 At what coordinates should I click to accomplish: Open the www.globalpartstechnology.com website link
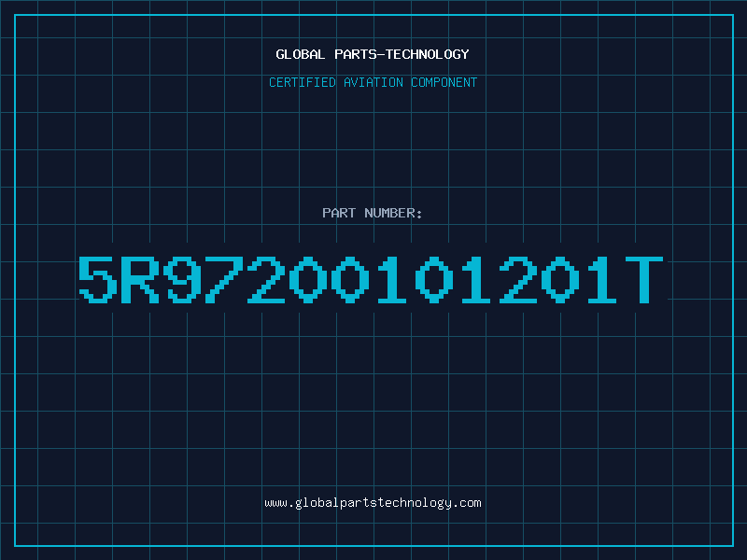373,503
